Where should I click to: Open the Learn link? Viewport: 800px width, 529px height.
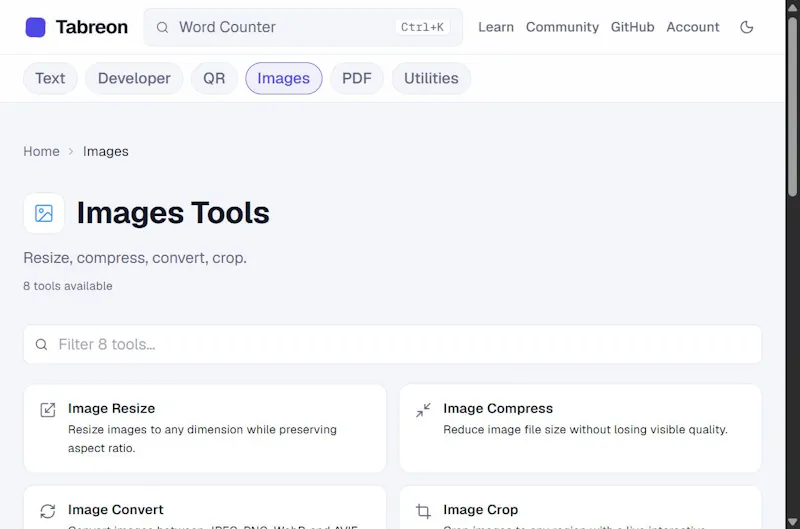[495, 27]
